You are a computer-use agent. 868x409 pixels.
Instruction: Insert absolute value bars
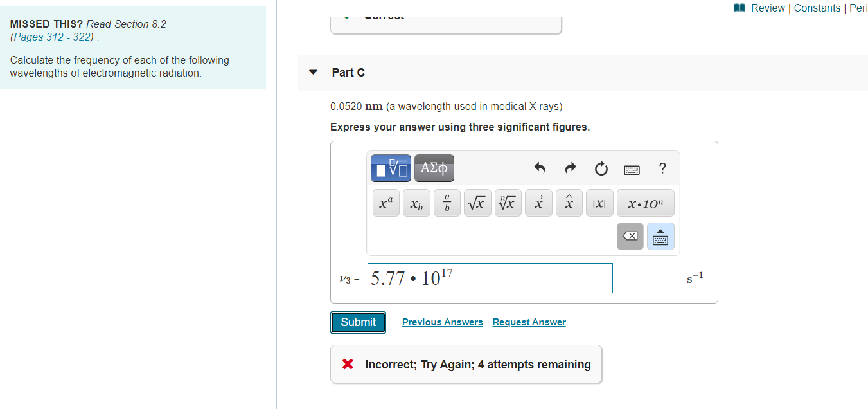click(x=599, y=203)
